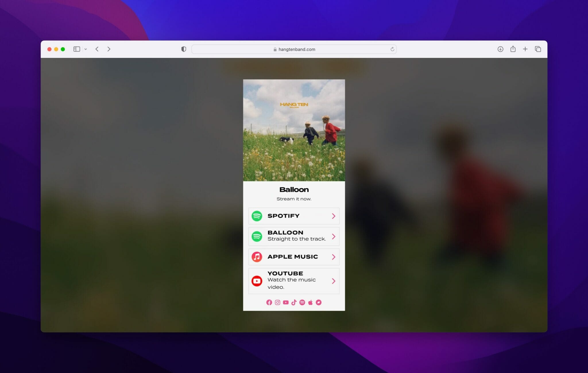This screenshot has width=588, height=373.
Task: Open the Bandcamp social icon
Action: pyautogui.click(x=319, y=302)
